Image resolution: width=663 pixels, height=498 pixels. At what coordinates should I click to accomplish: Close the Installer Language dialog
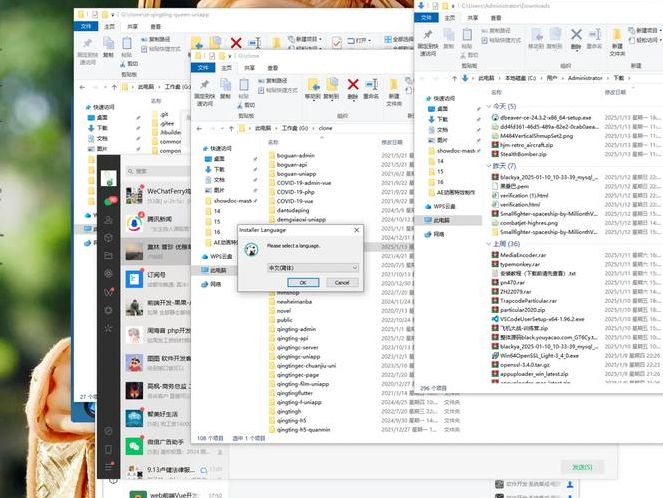click(x=356, y=230)
